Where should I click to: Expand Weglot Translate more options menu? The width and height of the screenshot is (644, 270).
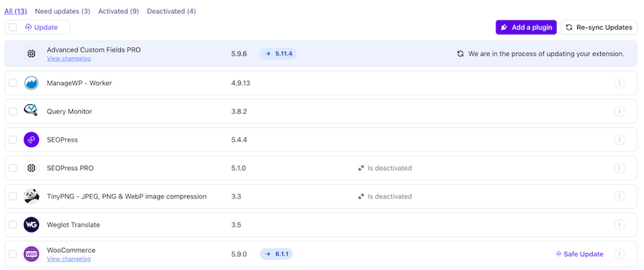tap(619, 224)
